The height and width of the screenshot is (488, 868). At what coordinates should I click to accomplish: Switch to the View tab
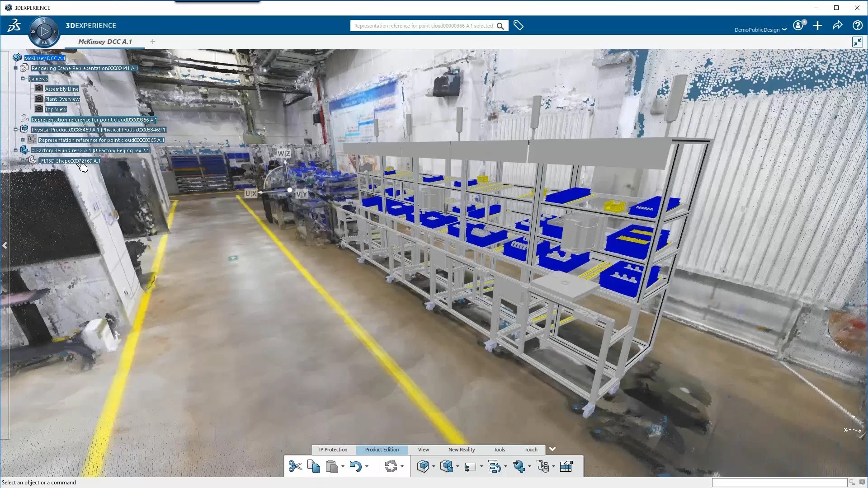[x=423, y=450]
